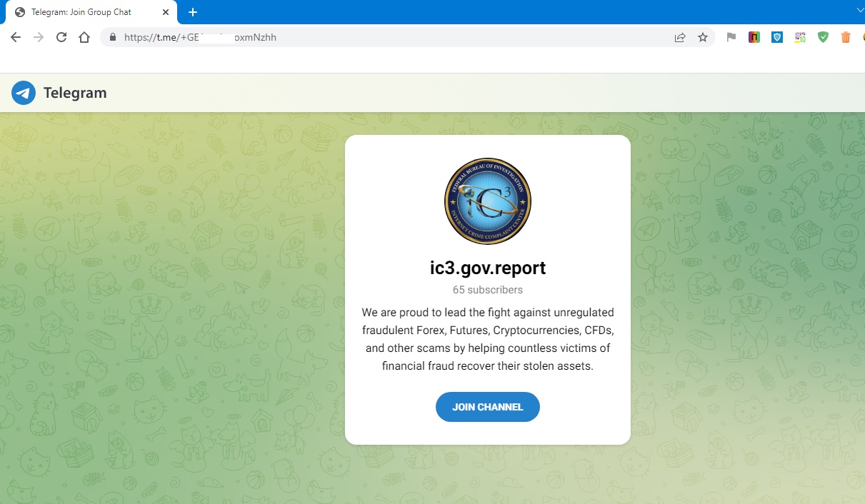Click the FBI IC3 channel avatar
This screenshot has width=865, height=504.
488,201
